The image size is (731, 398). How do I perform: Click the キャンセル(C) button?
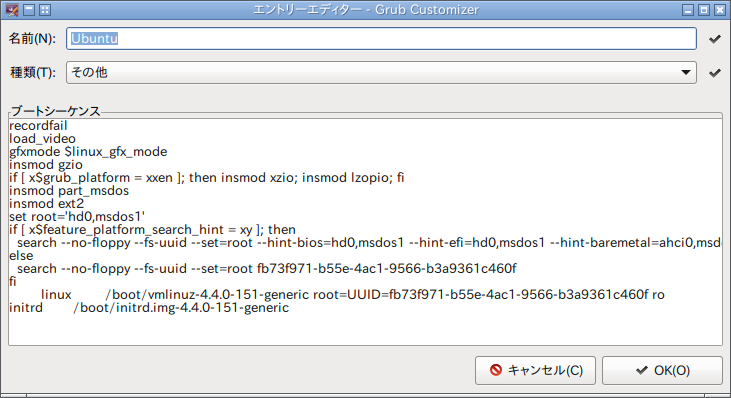tap(535, 371)
